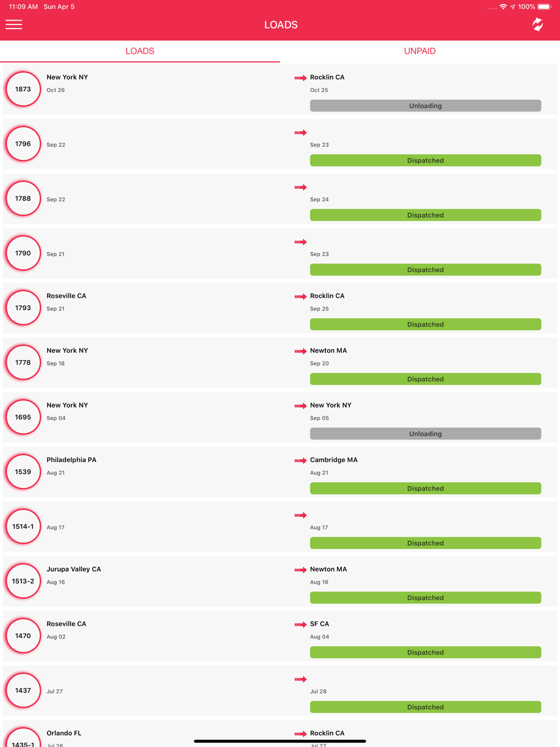560x747 pixels.
Task: Select load number 1796 circle
Action: coord(23,144)
